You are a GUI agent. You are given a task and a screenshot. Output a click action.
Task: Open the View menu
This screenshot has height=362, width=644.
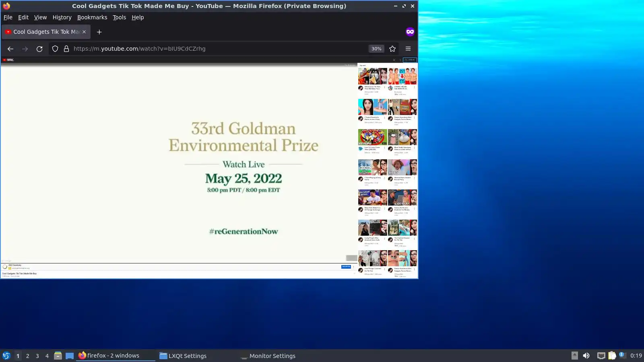[x=40, y=17]
